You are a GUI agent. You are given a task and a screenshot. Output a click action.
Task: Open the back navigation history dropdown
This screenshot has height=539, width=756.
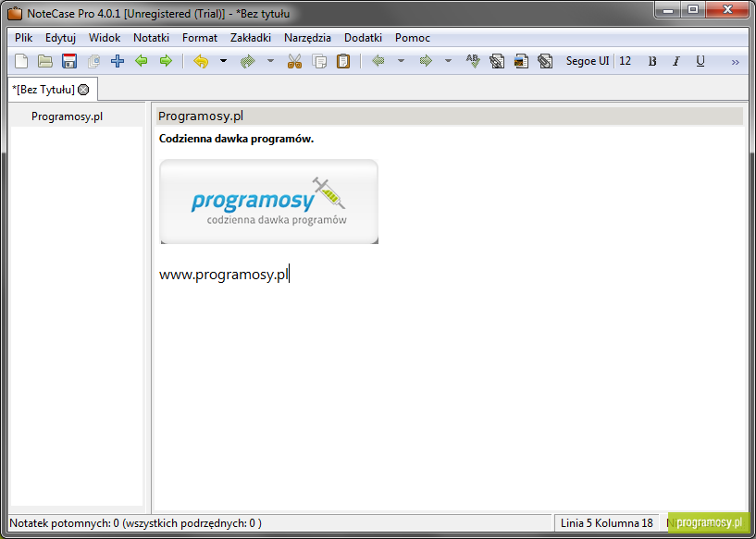coord(401,61)
